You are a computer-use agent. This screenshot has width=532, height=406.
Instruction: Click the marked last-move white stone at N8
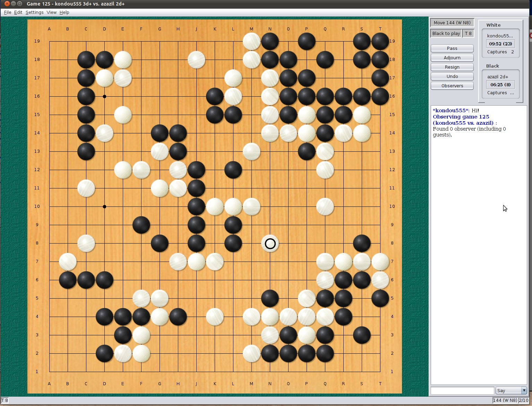tap(270, 244)
